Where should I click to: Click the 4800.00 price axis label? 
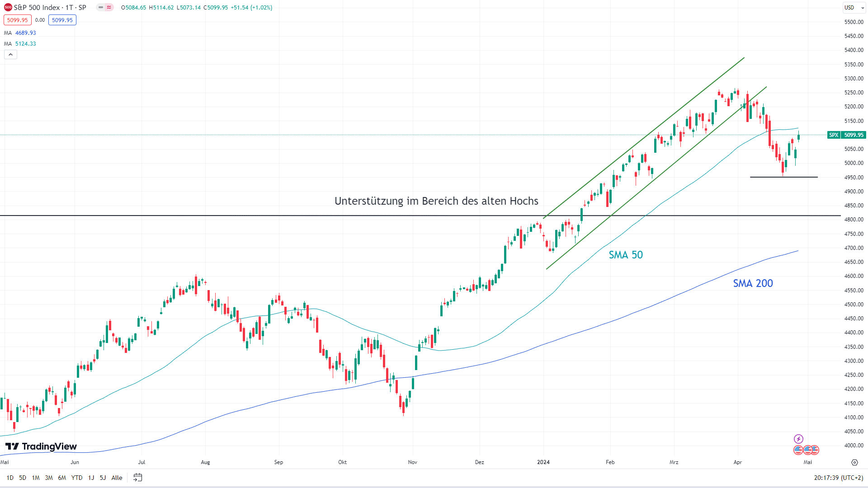pos(854,220)
